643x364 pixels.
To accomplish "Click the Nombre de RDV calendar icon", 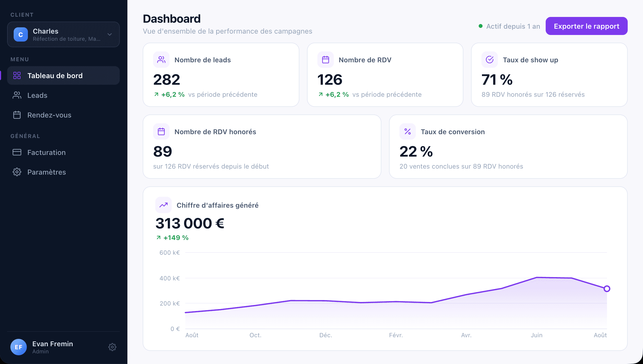I will point(326,60).
